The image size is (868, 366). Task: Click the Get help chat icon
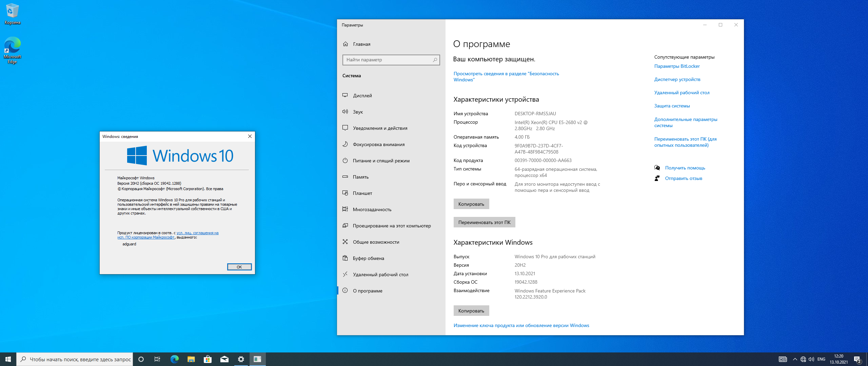(657, 168)
